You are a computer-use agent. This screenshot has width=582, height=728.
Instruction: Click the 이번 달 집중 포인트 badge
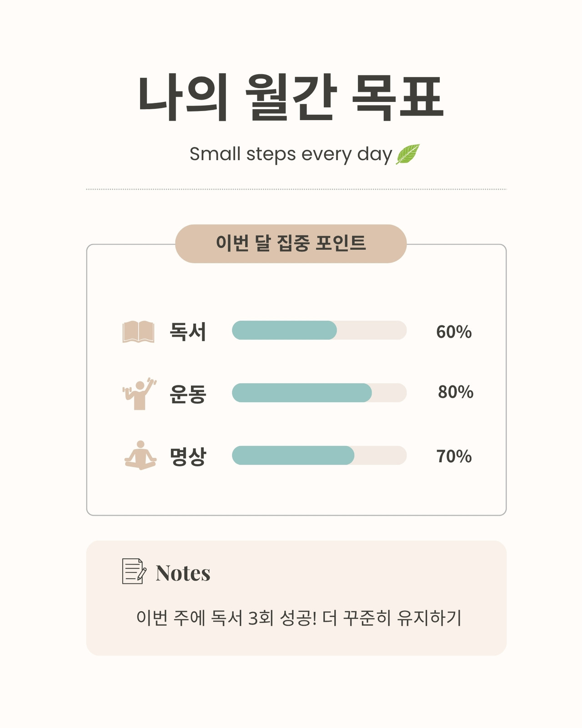pos(291,243)
